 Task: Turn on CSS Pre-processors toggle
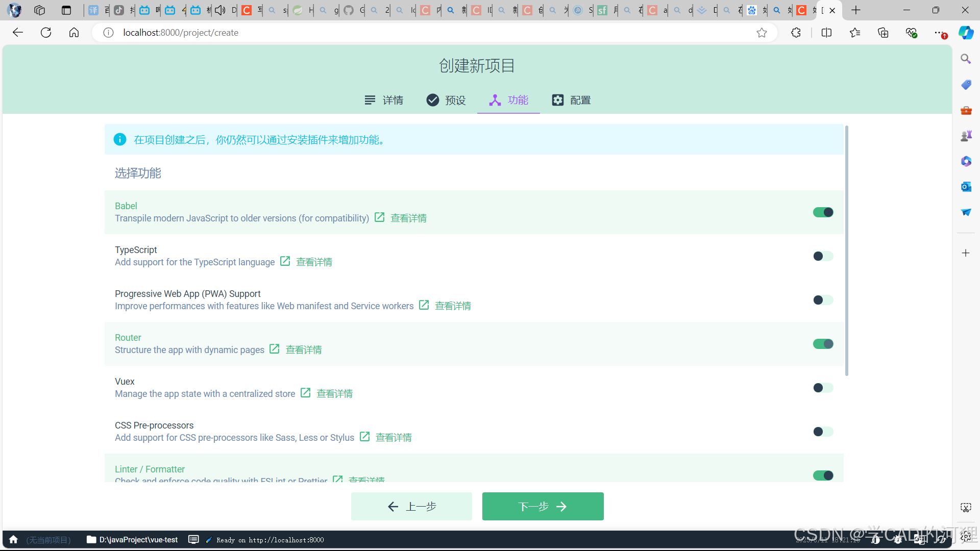[823, 432]
